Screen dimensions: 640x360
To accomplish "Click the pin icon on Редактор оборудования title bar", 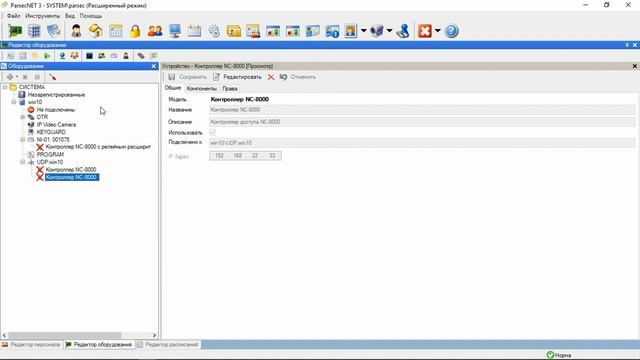I will pos(627,45).
